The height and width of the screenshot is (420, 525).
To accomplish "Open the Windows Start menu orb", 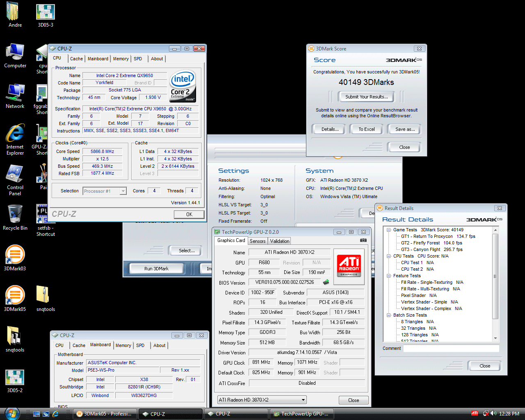I will click(x=12, y=413).
